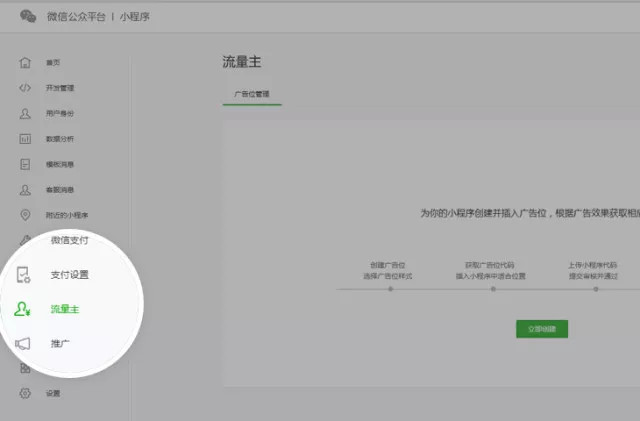Open 首页 via the home icon
This screenshot has width=640, height=421.
coord(25,63)
